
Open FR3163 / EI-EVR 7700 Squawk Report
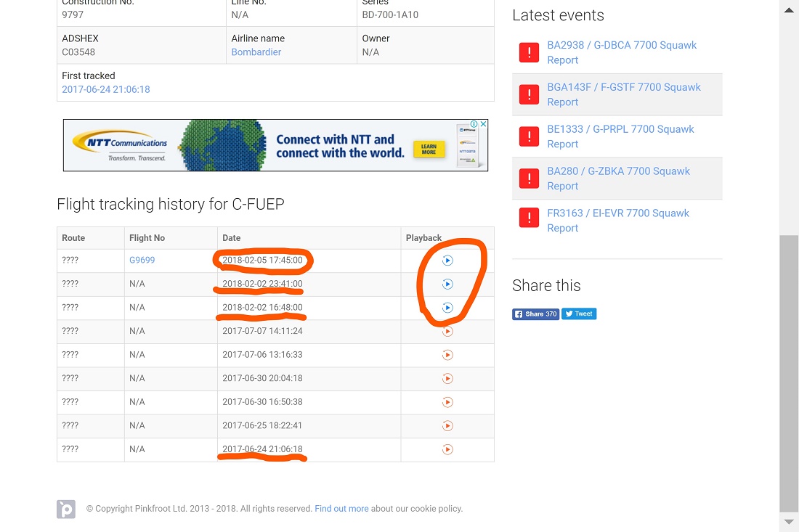(617, 221)
